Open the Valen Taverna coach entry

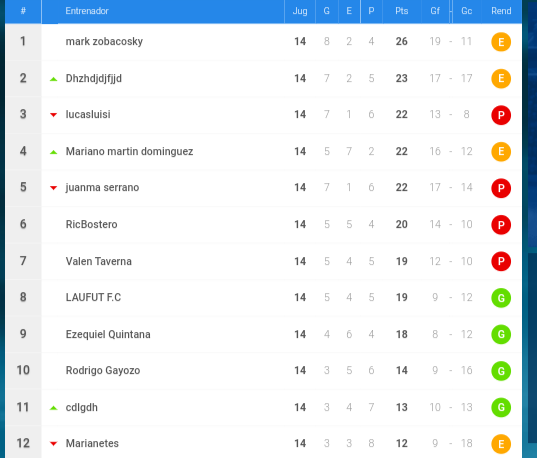99,261
